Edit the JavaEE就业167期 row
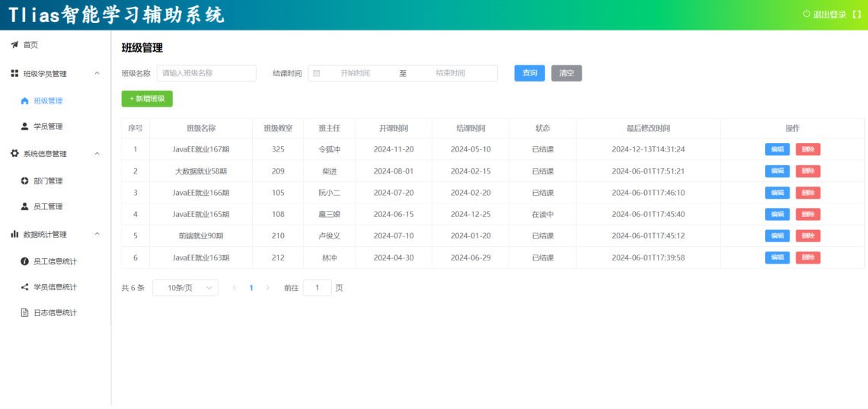The height and width of the screenshot is (409, 868). pos(777,149)
